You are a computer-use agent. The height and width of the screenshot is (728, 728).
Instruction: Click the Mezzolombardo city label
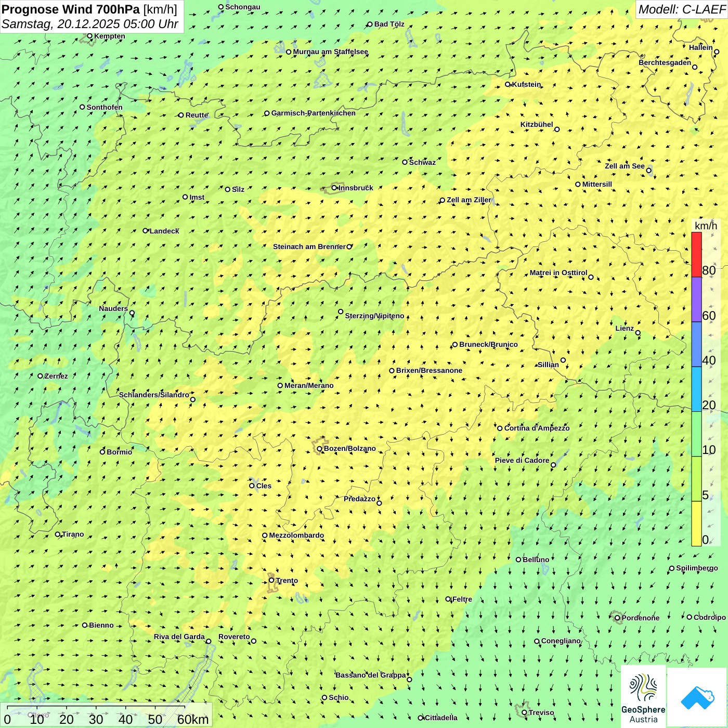point(296,535)
